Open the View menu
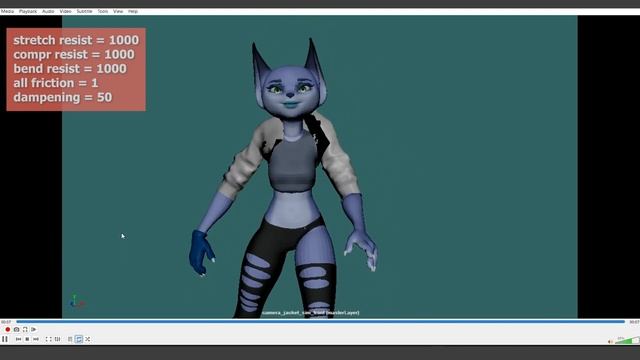Viewport: 640px width, 360px height. coord(118,11)
